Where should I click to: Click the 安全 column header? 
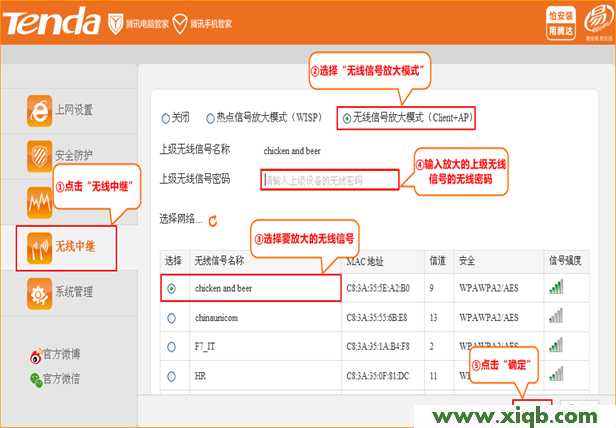pyautogui.click(x=467, y=261)
